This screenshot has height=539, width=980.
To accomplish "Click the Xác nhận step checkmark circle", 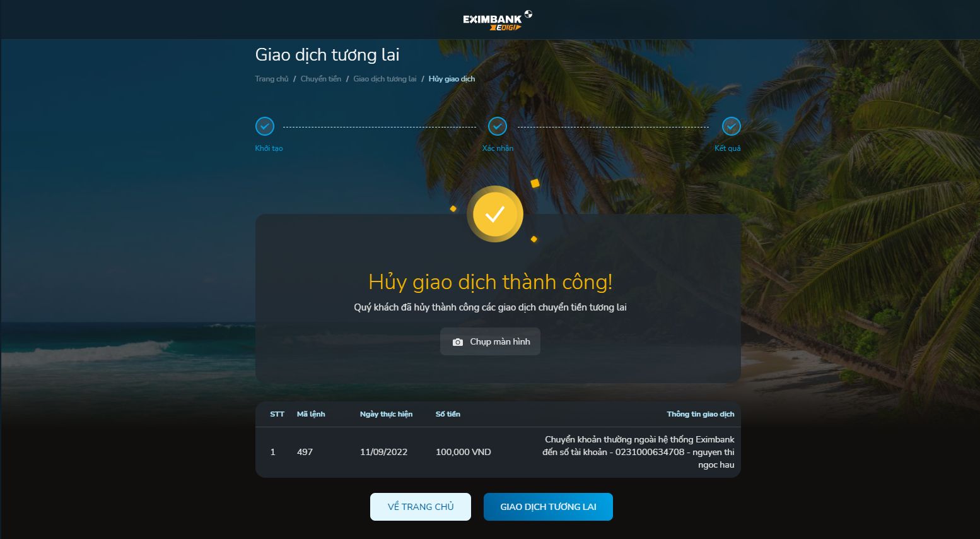I will [x=498, y=126].
